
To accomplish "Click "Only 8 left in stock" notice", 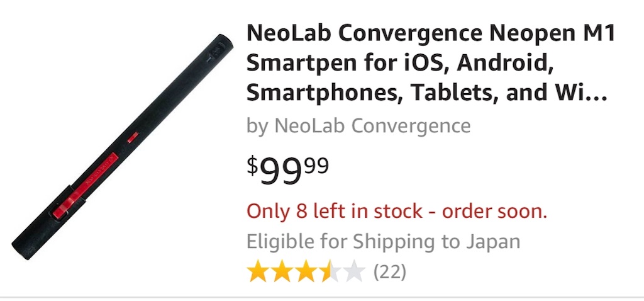I will (x=396, y=211).
